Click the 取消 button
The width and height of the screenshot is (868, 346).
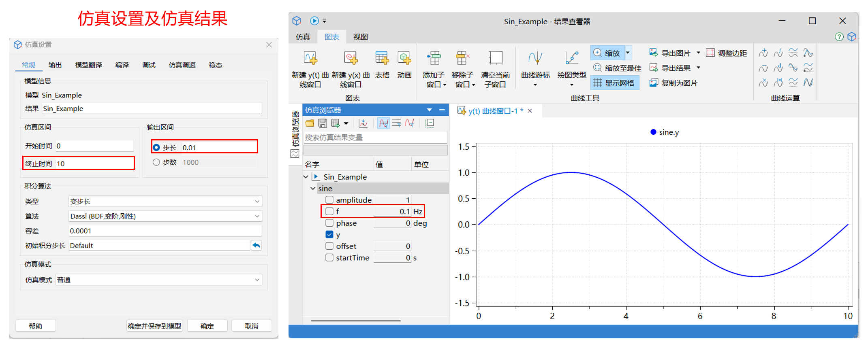[x=251, y=326]
